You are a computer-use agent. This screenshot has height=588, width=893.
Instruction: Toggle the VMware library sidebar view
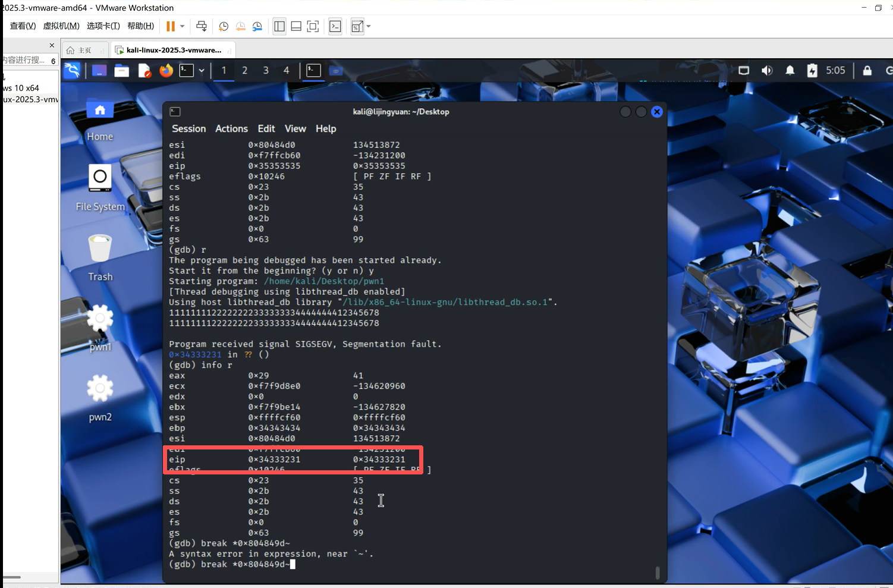pyautogui.click(x=279, y=26)
